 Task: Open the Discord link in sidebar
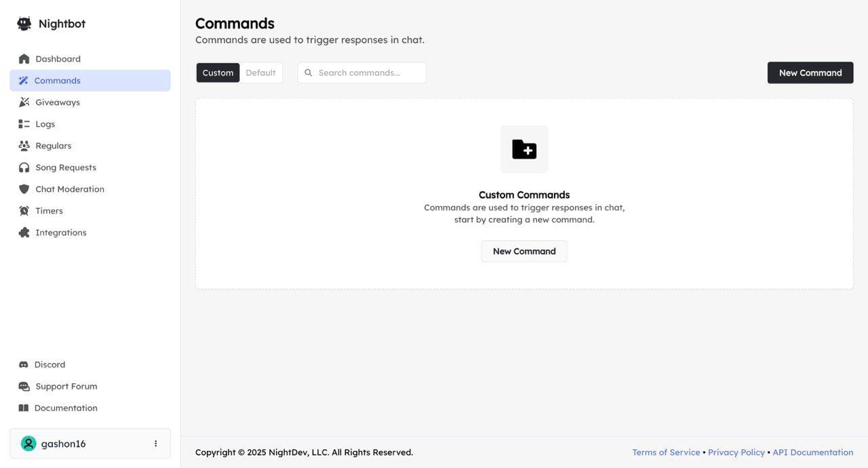[x=50, y=365]
